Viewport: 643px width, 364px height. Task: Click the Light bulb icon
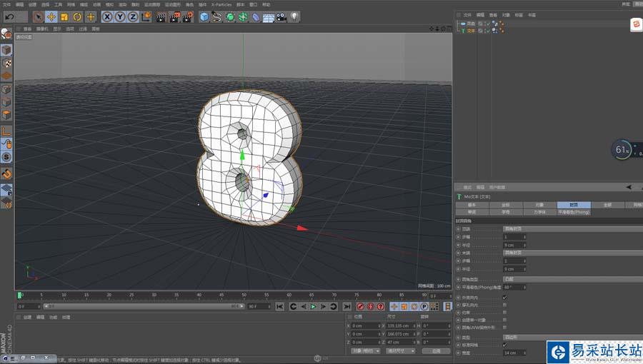coord(294,16)
